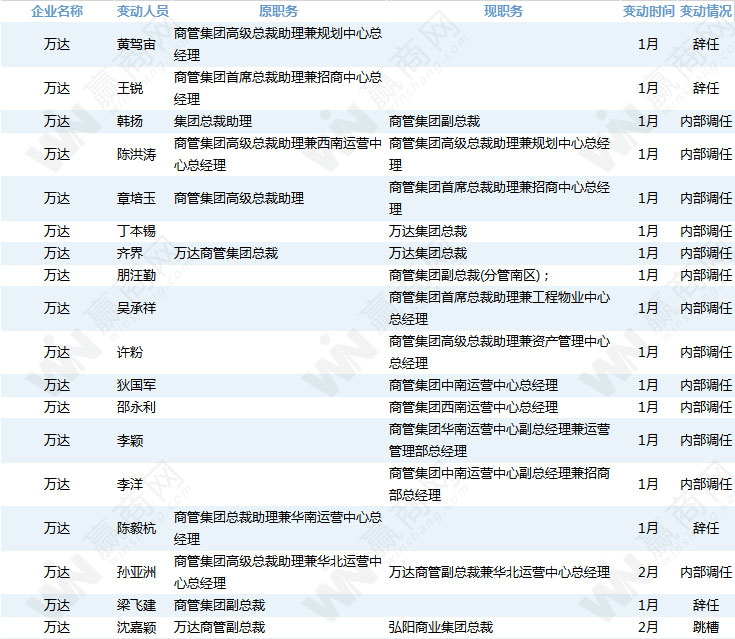Select the name 章培玉

pyautogui.click(x=136, y=198)
